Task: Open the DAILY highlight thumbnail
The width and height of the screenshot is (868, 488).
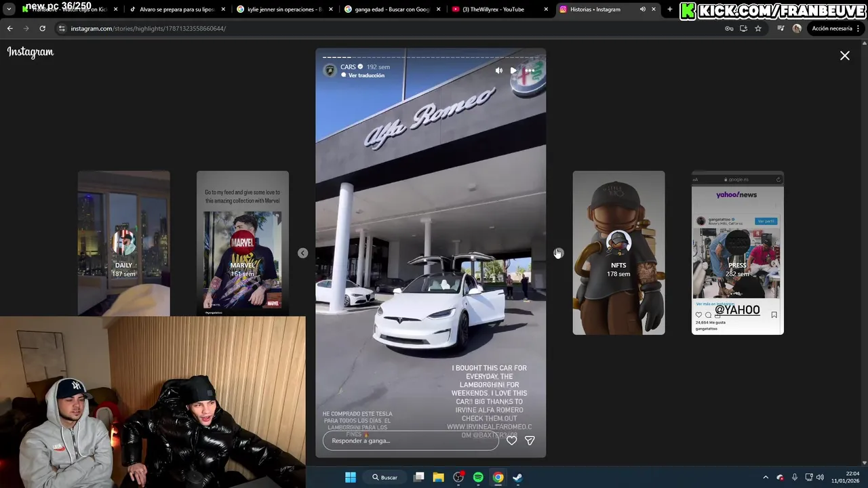Action: tap(123, 243)
